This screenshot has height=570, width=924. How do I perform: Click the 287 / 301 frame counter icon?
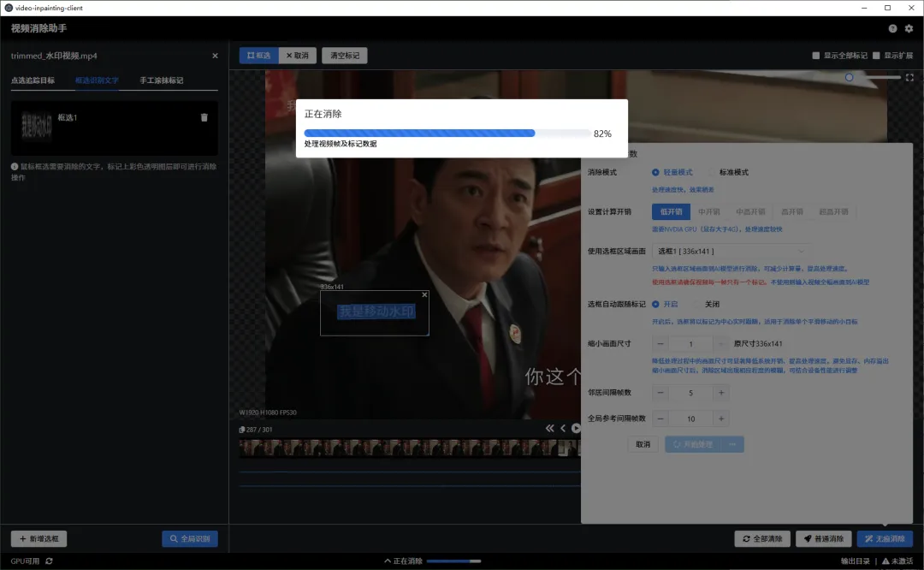(241, 430)
